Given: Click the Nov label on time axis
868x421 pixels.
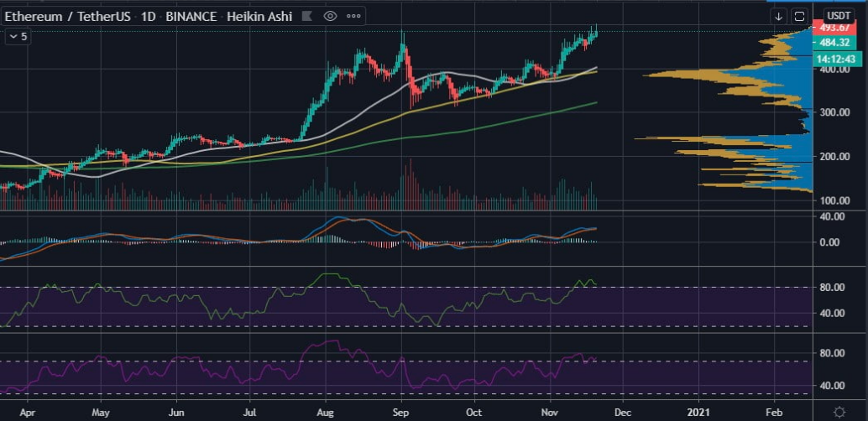Looking at the screenshot, I should [x=550, y=412].
